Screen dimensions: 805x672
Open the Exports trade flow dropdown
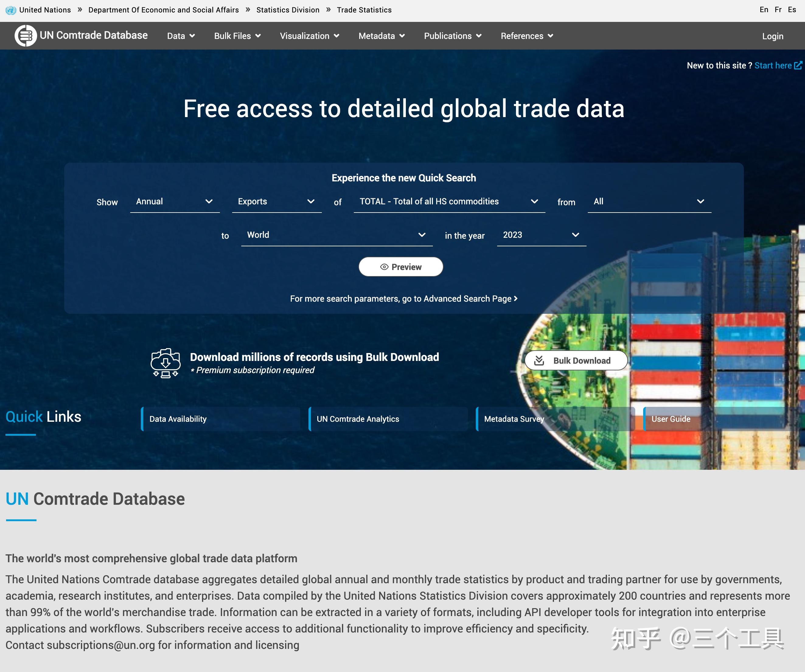276,202
